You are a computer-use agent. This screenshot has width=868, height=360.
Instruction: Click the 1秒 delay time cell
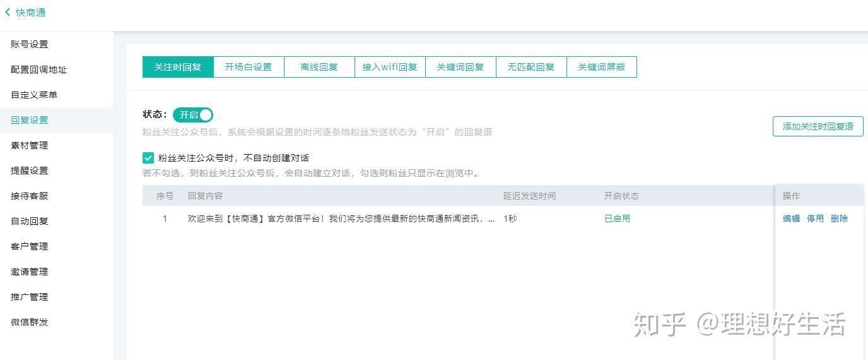point(510,219)
